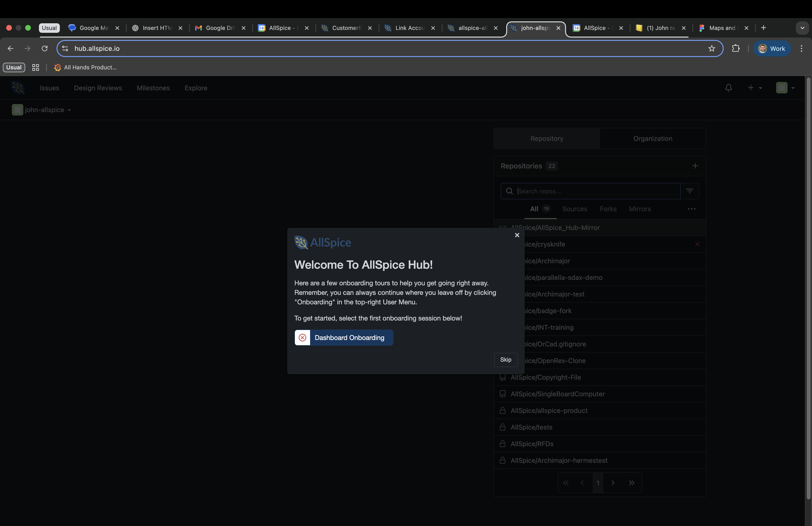Click lock icon beside AllSpice/allspice-product

coord(503,410)
